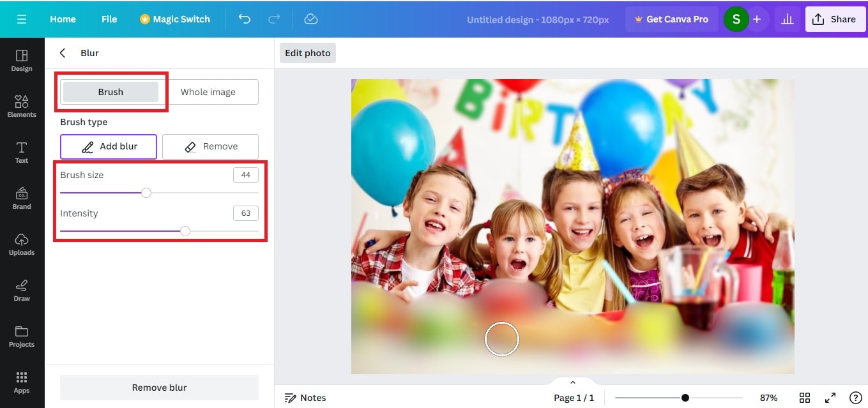Click the Remove blur button
868x408 pixels.
pos(158,387)
